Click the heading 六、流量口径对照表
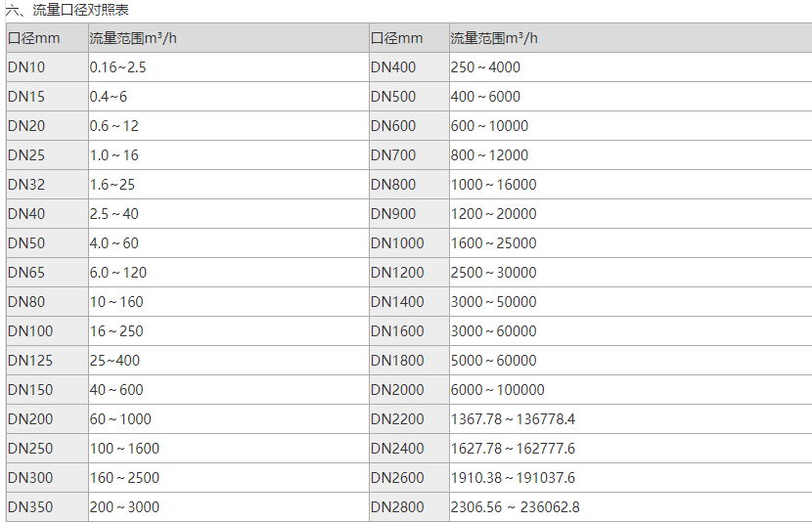The image size is (812, 522). (68, 10)
